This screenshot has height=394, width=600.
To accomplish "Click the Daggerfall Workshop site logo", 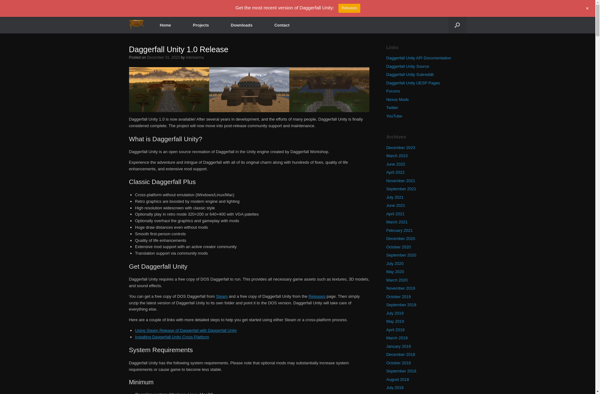I will pyautogui.click(x=136, y=24).
